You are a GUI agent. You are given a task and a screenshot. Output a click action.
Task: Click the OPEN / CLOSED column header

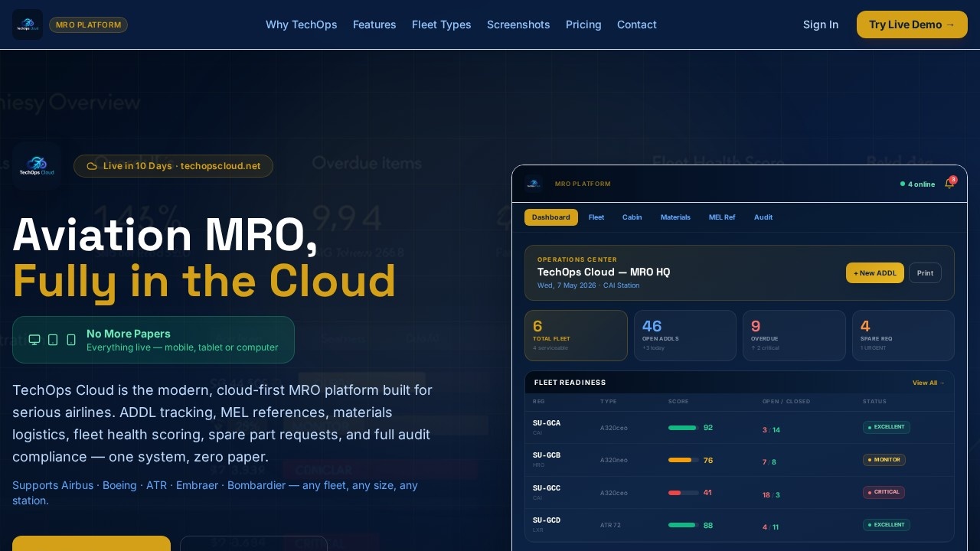pyautogui.click(x=786, y=402)
